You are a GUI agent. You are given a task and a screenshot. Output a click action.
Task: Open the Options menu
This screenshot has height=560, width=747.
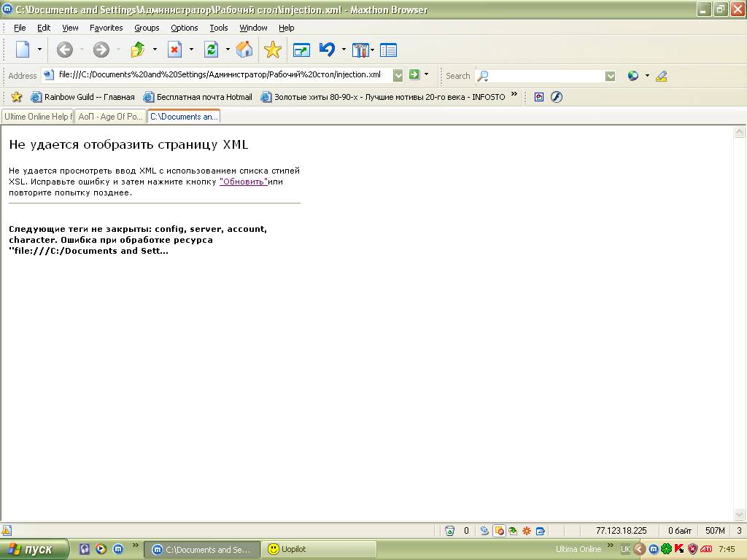pos(185,28)
